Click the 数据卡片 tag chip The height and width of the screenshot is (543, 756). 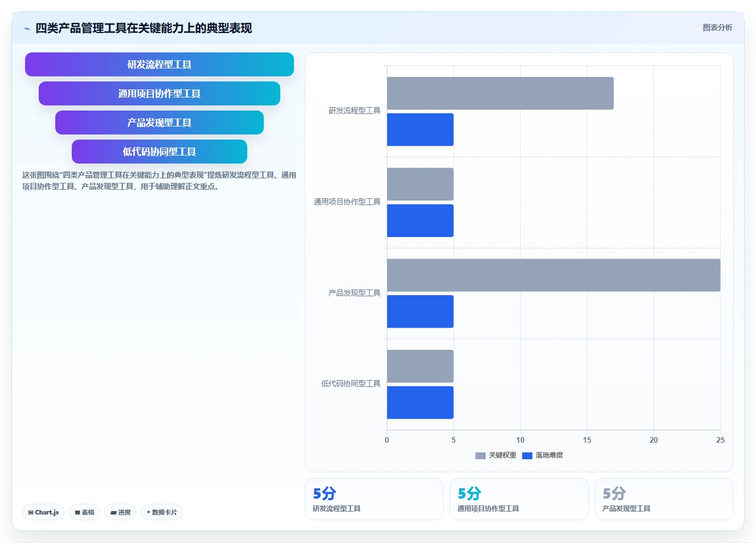tap(162, 512)
